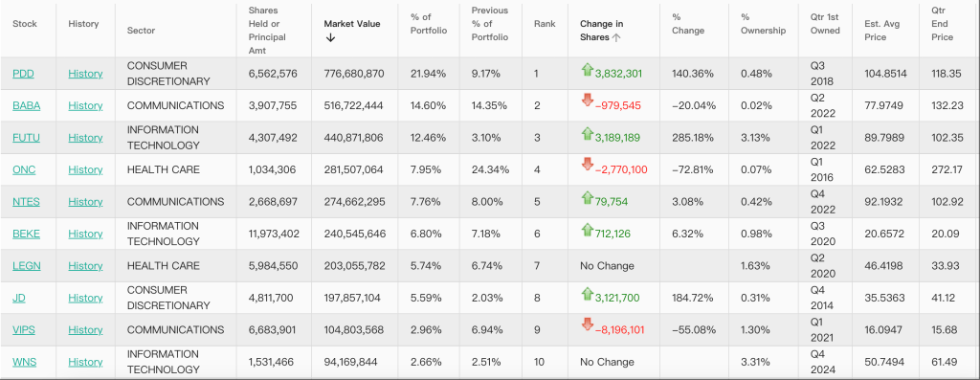Sort table by % of Portfolio header
Image resolution: width=980 pixels, height=380 pixels.
tap(429, 24)
